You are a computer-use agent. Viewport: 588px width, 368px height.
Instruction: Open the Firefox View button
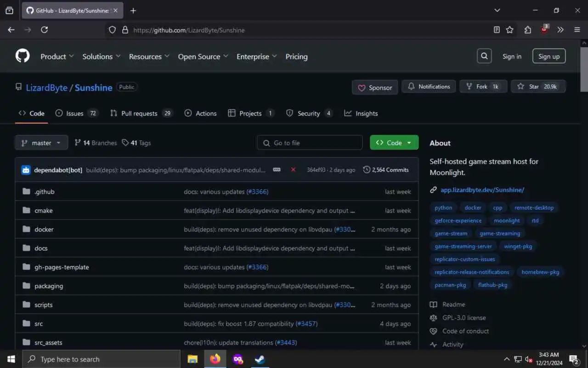tap(9, 10)
